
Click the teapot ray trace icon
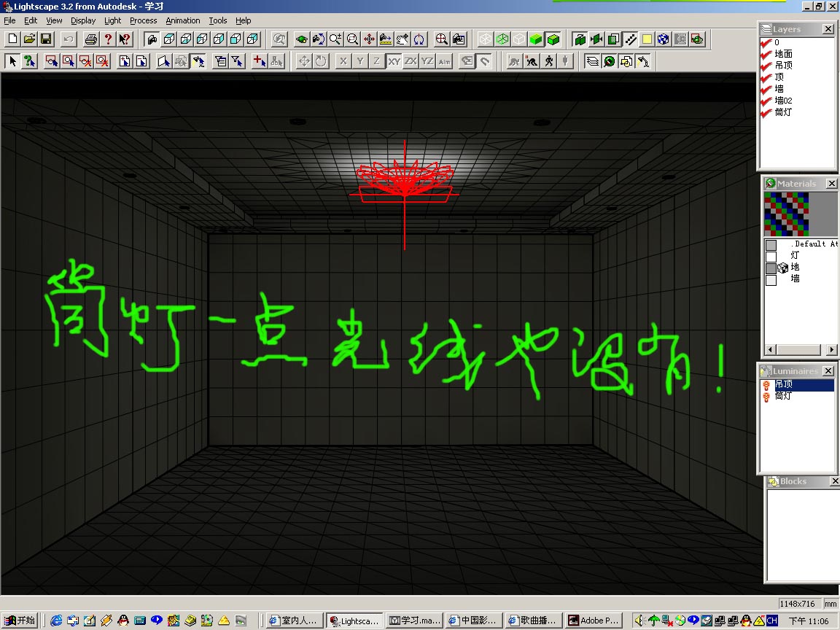point(697,39)
